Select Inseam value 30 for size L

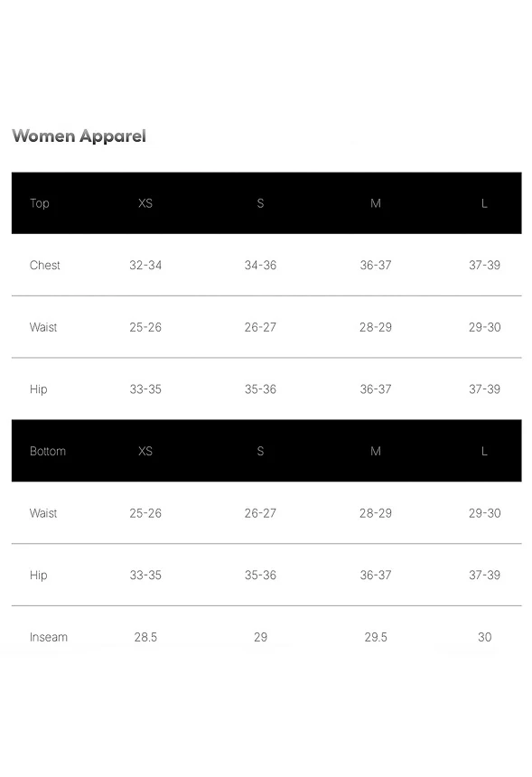point(484,637)
